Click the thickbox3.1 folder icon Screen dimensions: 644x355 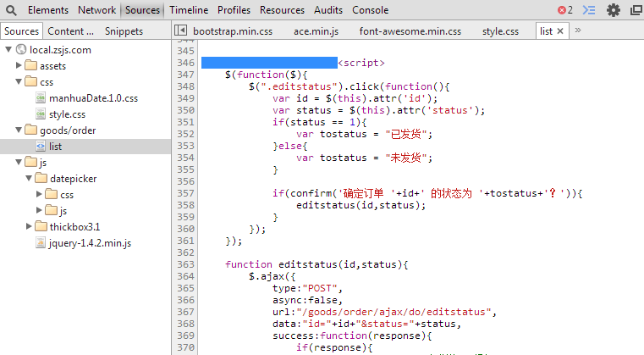41,226
